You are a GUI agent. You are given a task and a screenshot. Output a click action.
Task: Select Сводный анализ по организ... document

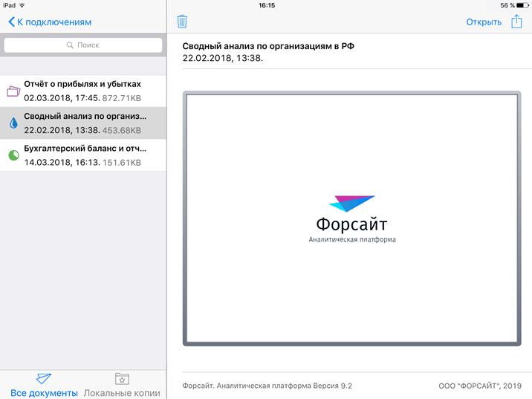(83, 123)
